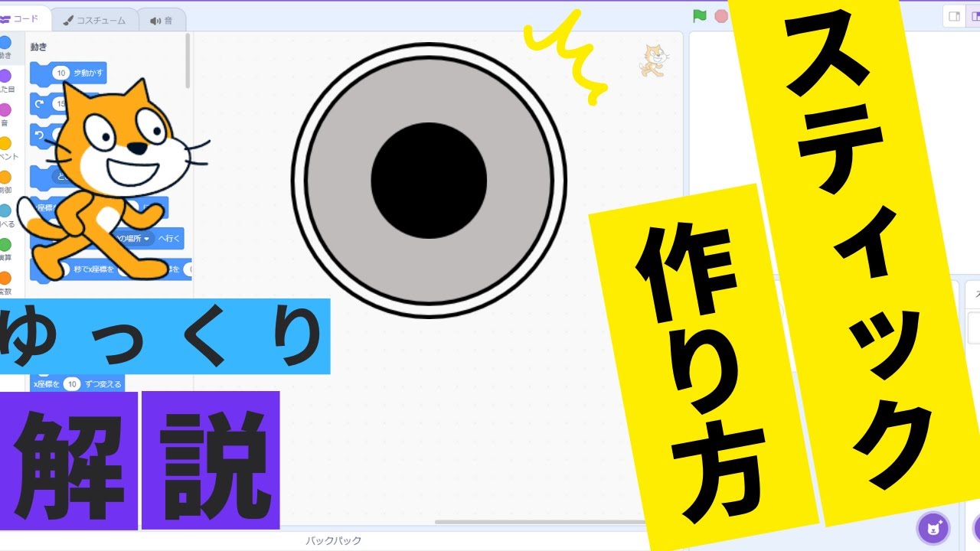The image size is (980, 551).
Task: Open the バックパック backpack bar
Action: (333, 540)
